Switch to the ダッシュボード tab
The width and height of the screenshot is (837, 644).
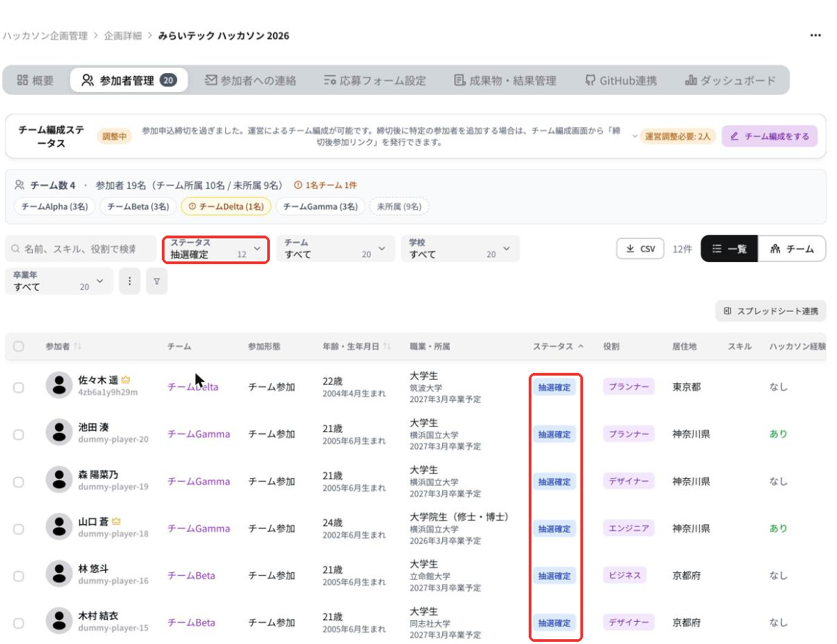(x=730, y=80)
